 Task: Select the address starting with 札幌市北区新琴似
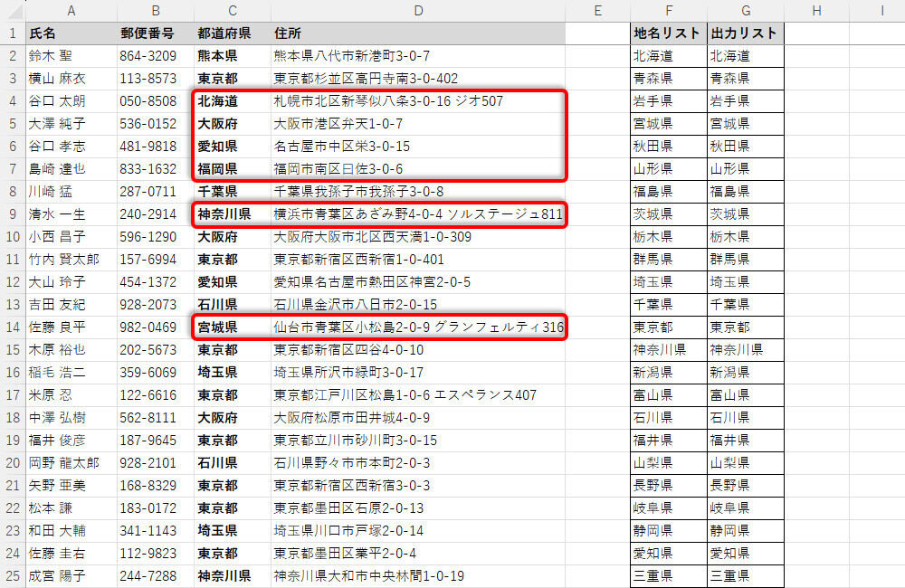[x=389, y=101]
